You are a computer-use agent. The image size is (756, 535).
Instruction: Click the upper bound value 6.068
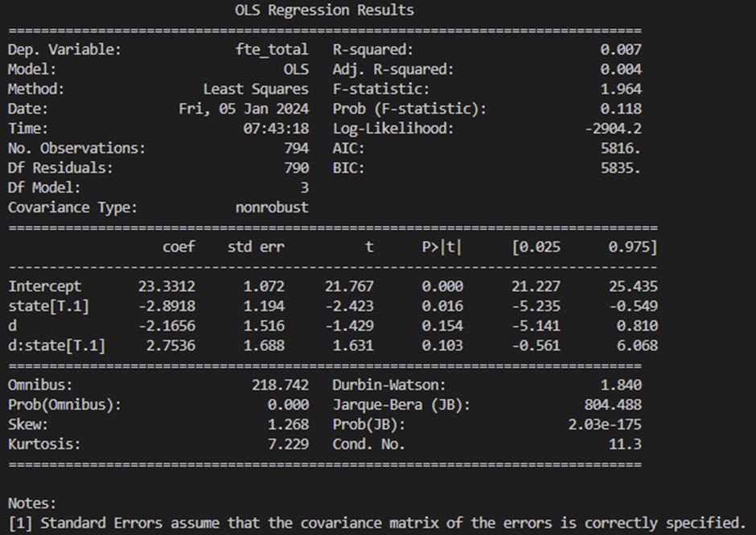637,346
